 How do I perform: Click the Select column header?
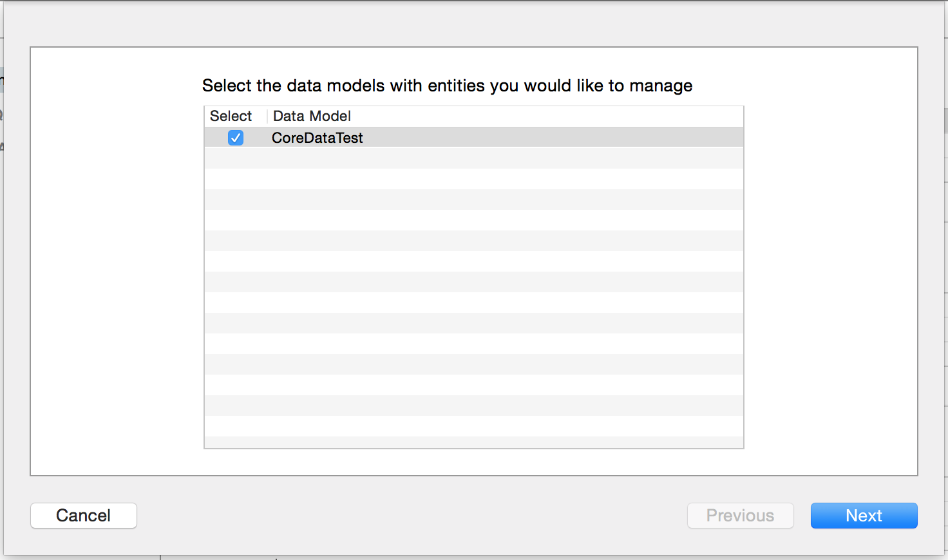coord(231,116)
